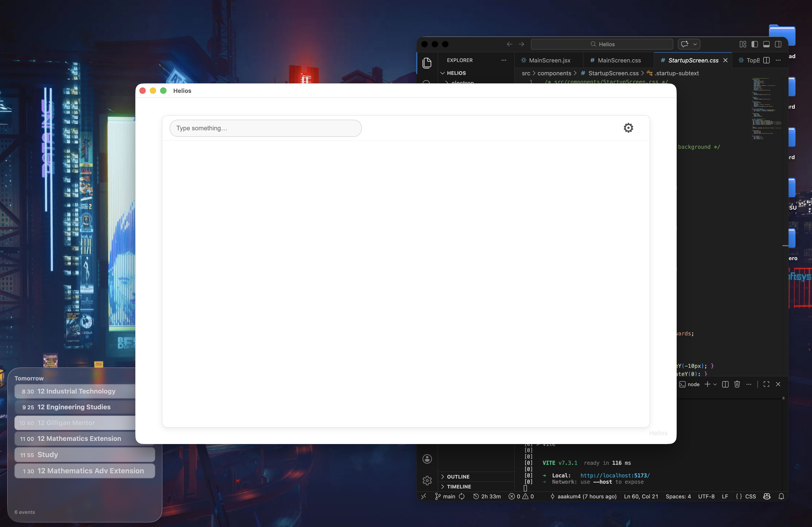812x527 pixels.
Task: Open the Accounts icon in activity bar
Action: (427, 459)
